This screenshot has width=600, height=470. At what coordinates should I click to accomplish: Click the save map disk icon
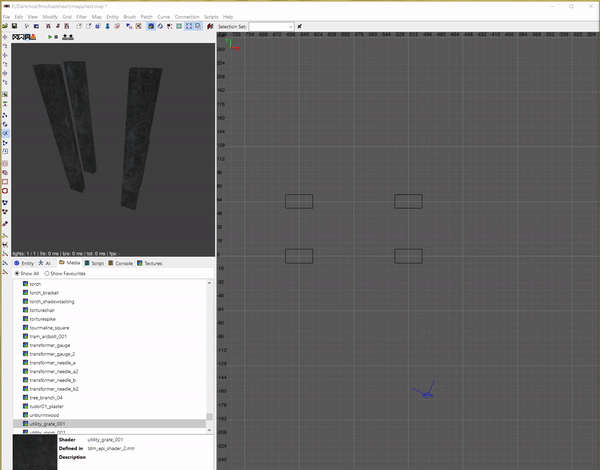click(x=13, y=26)
